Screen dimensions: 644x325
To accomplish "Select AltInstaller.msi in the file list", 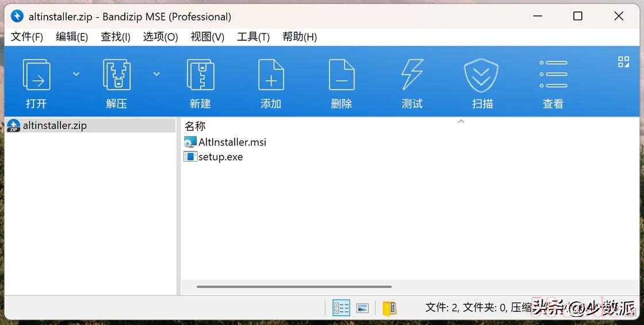I will pyautogui.click(x=232, y=142).
